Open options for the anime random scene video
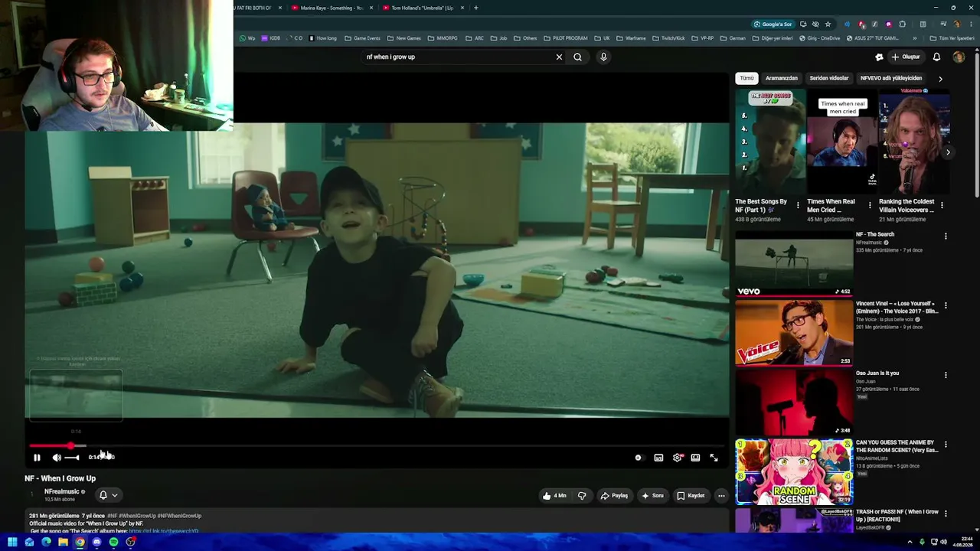980x551 pixels. coord(946,444)
